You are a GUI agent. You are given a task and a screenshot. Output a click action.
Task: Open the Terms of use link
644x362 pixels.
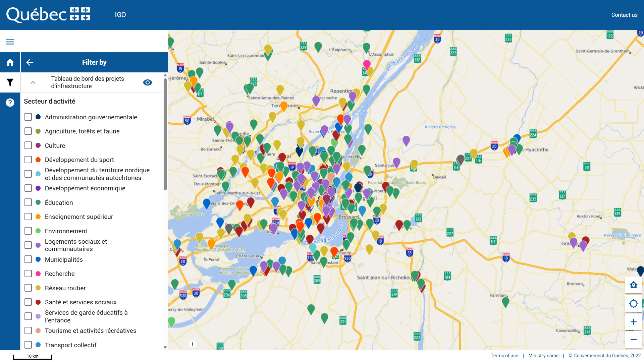(504, 356)
